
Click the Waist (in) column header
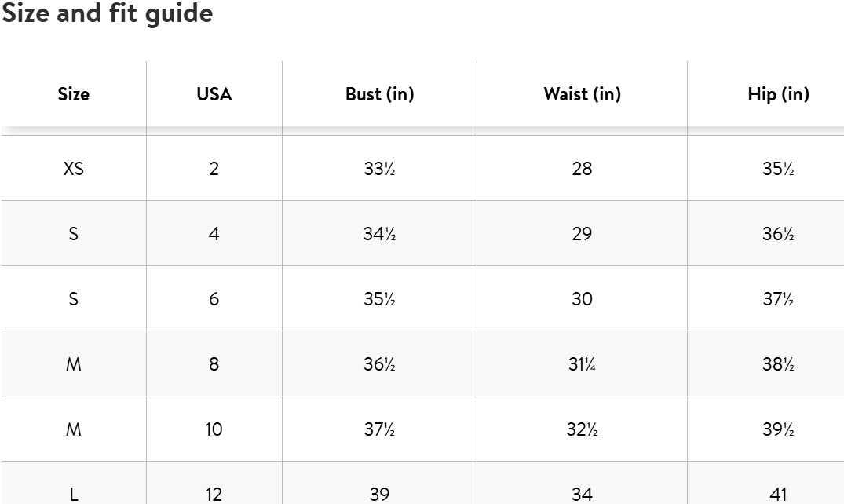coord(582,94)
